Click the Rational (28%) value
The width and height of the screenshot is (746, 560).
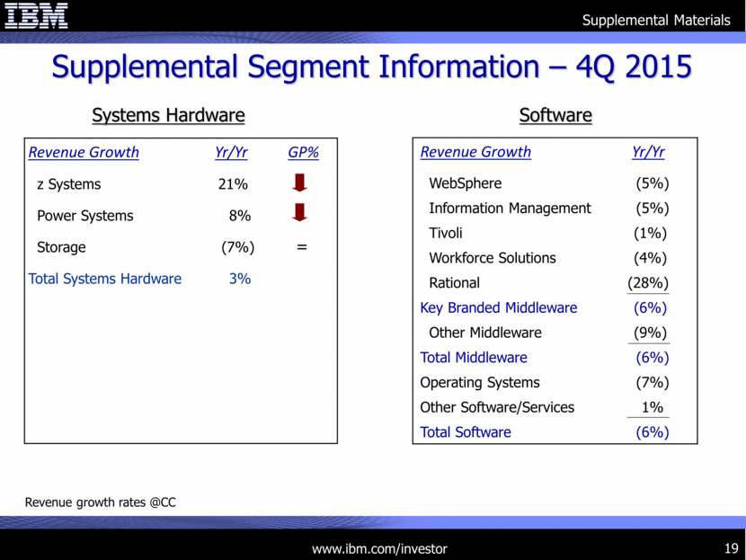click(x=648, y=283)
